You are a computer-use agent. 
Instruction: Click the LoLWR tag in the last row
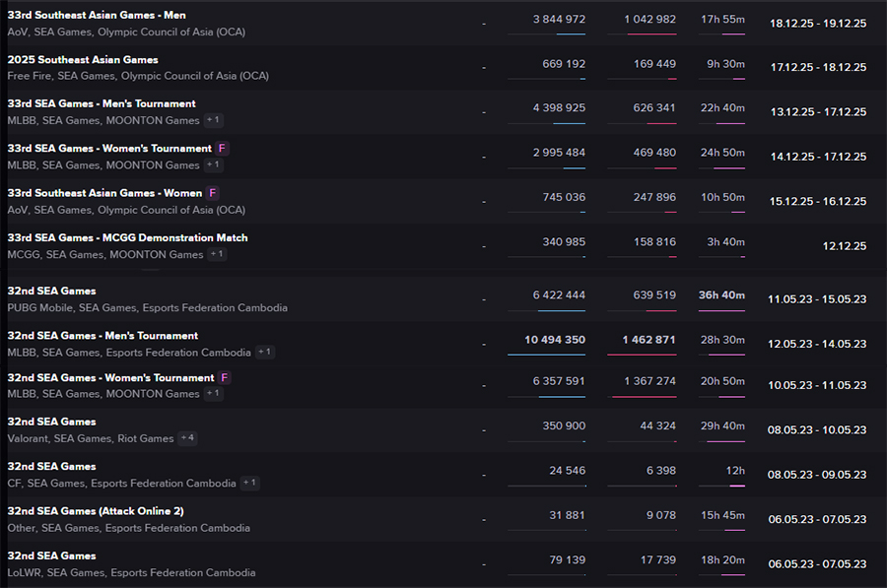(24, 572)
